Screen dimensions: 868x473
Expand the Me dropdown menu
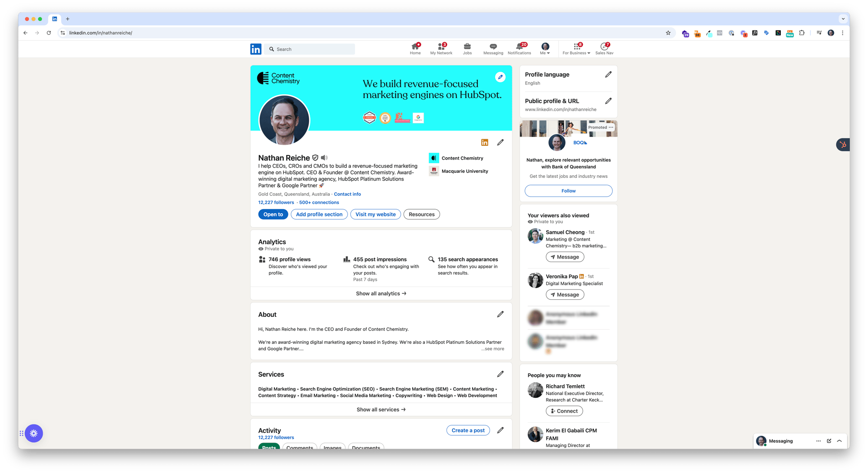545,49
